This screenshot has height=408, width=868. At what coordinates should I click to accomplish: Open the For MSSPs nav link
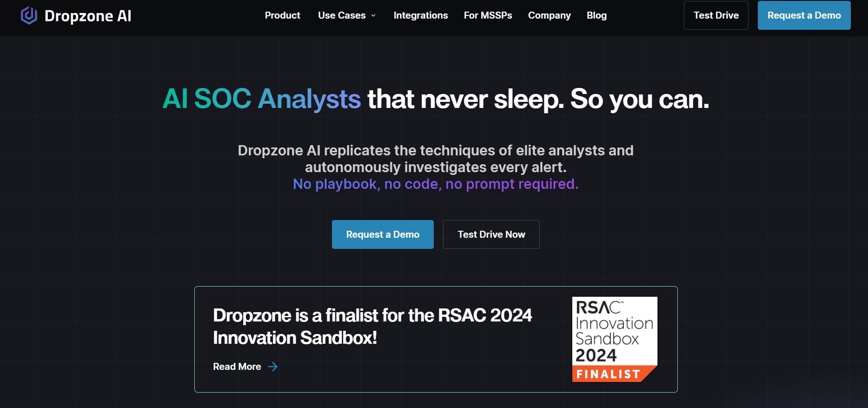click(488, 15)
